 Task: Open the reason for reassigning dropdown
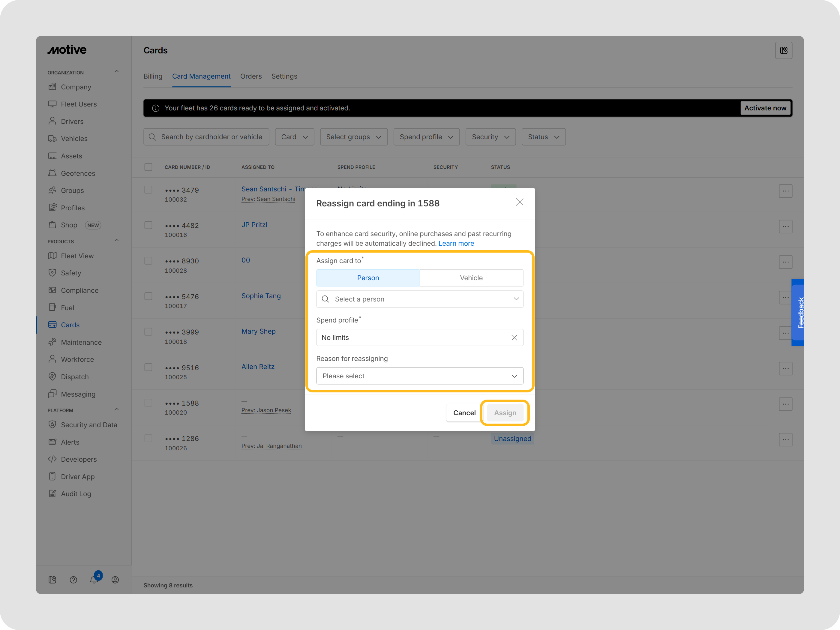point(420,376)
